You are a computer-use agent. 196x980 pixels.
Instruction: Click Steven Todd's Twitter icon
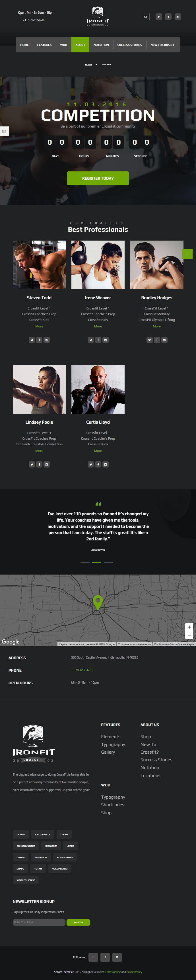click(32, 340)
